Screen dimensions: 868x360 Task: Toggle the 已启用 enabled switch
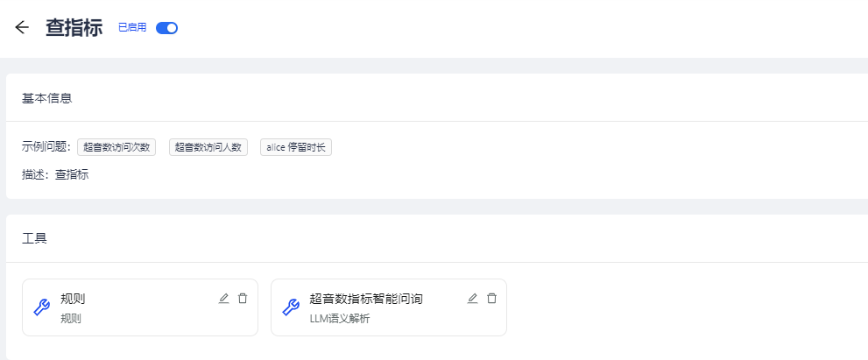(166, 28)
